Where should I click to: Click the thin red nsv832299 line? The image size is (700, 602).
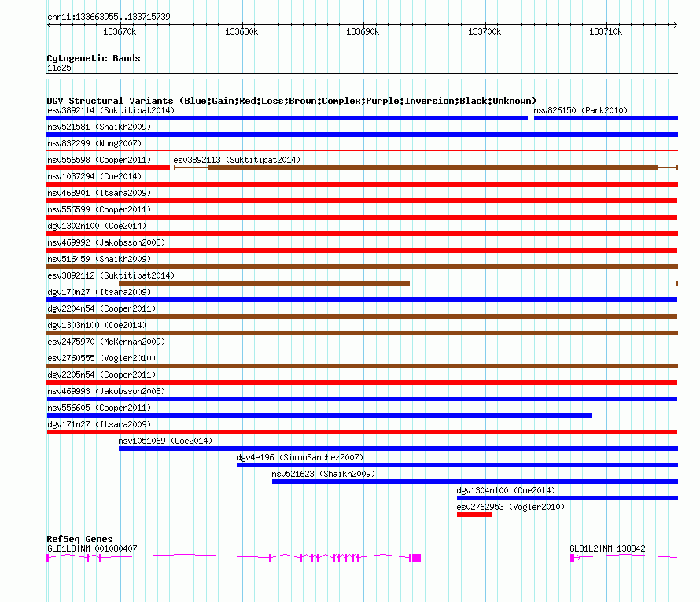coord(362,151)
